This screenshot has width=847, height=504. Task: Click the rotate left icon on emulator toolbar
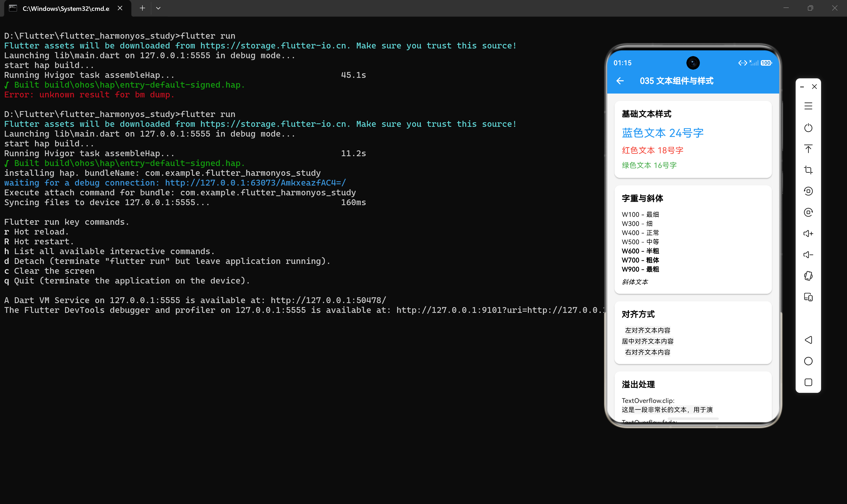[808, 191]
